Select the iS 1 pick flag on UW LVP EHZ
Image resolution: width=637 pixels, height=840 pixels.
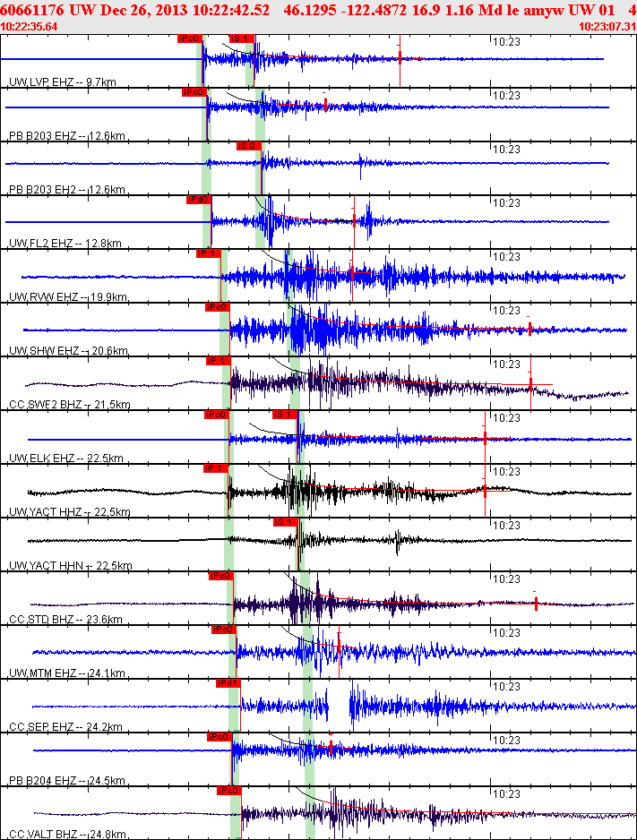241,39
